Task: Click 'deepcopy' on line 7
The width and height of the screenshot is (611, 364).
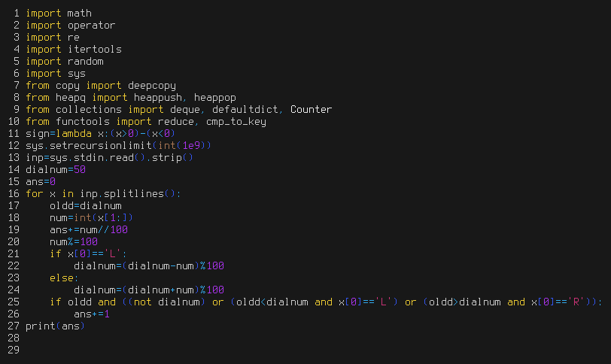Action: click(152, 86)
